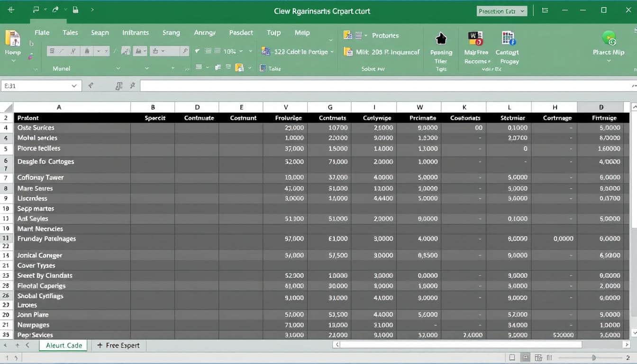Click horizontal scrollbar right arrow
Image resolution: width=637 pixels, height=364 pixels.
click(x=627, y=345)
